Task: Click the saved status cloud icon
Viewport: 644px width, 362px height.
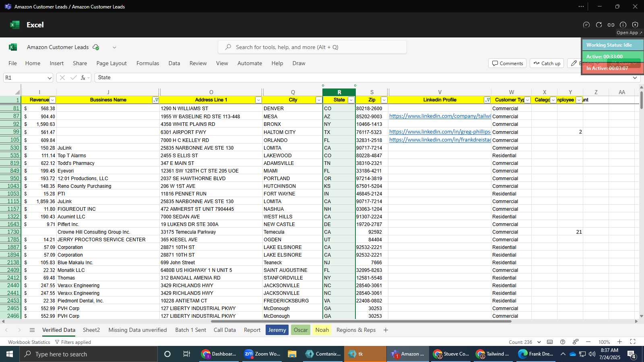Action: [x=96, y=47]
